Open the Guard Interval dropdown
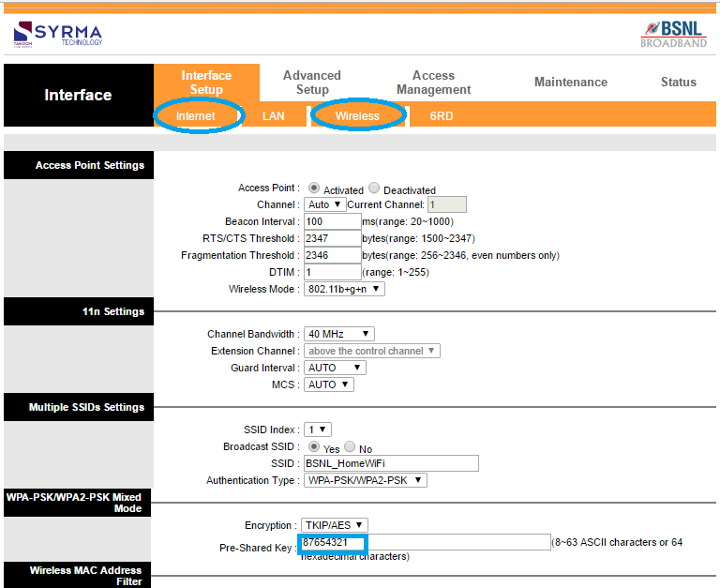720x588 pixels. click(x=336, y=368)
